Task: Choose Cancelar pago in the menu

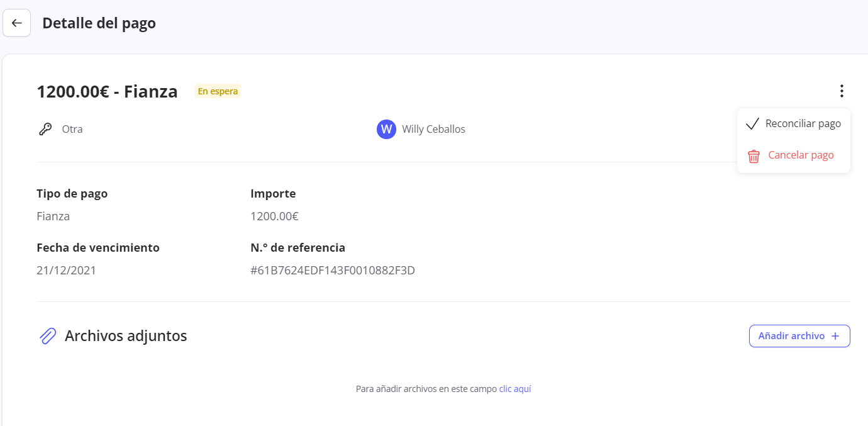Action: 801,155
